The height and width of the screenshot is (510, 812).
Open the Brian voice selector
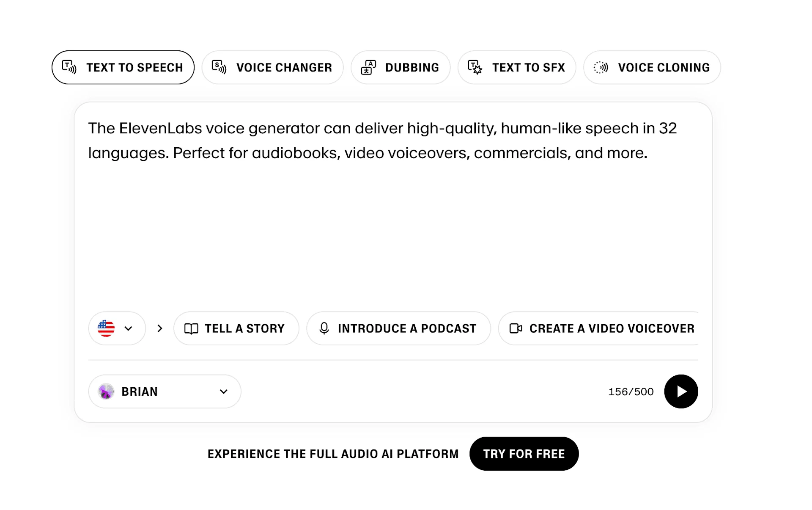click(x=165, y=391)
